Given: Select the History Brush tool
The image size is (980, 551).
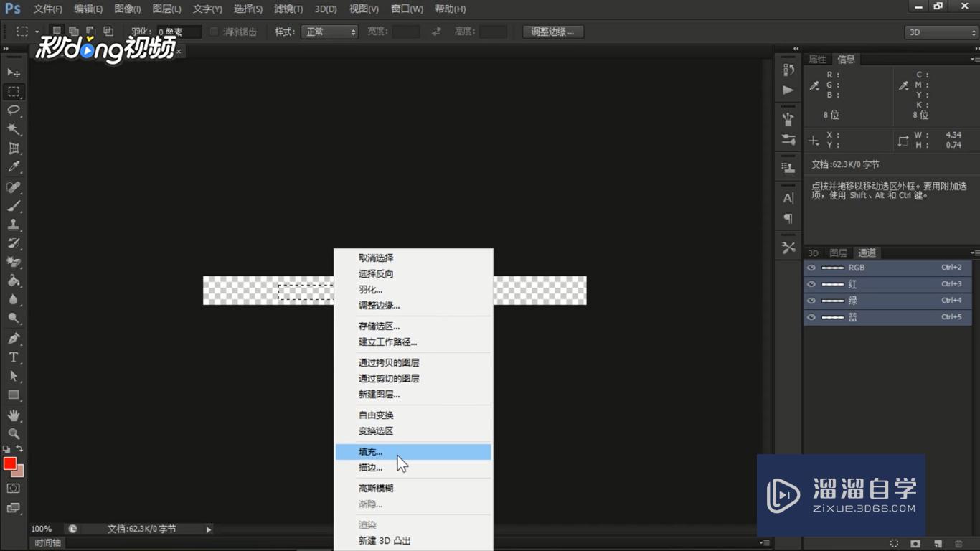Looking at the screenshot, I should tap(14, 243).
